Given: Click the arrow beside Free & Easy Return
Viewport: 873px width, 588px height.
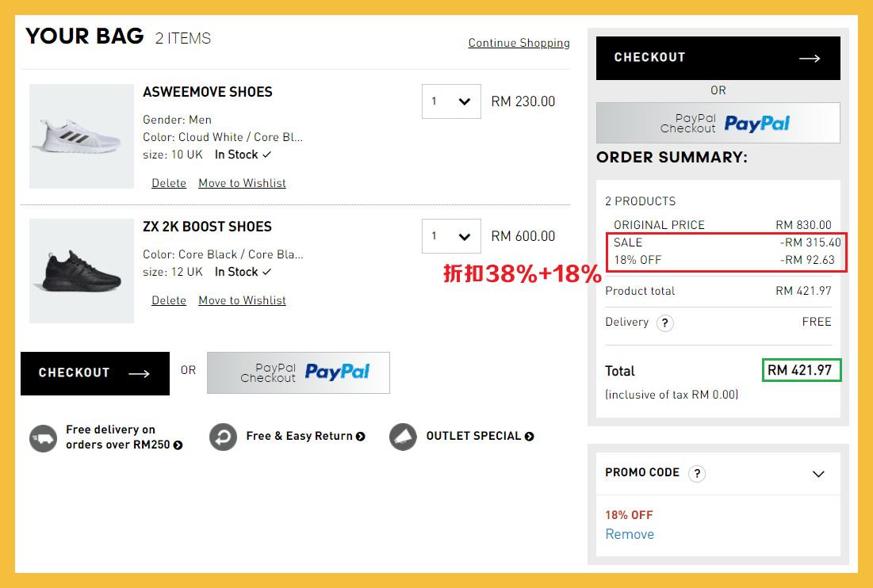Looking at the screenshot, I should pos(361,436).
